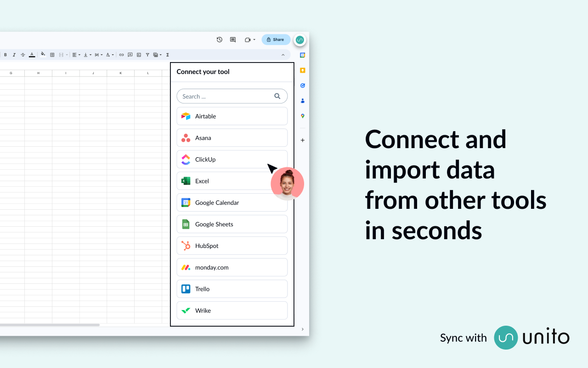Click the functions sigma icon

point(168,55)
